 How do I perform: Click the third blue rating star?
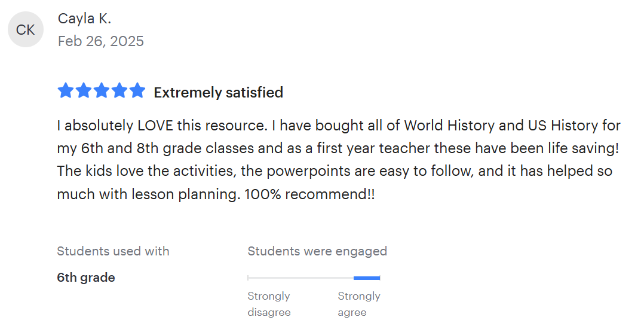click(x=102, y=91)
